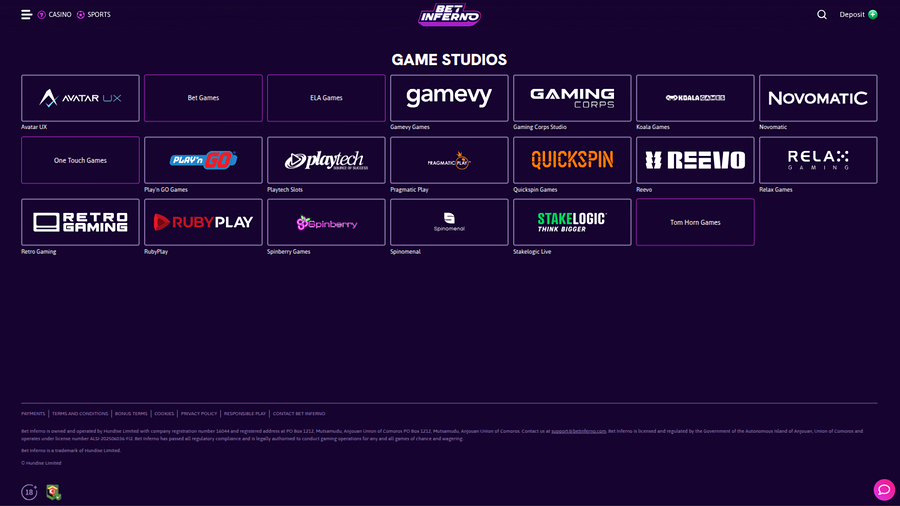Click the Play'n GO Games caption
The height and width of the screenshot is (506, 900).
tap(166, 189)
